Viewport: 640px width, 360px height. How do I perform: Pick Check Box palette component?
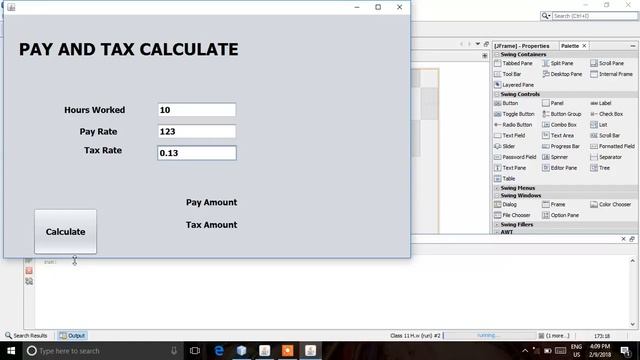(607, 114)
